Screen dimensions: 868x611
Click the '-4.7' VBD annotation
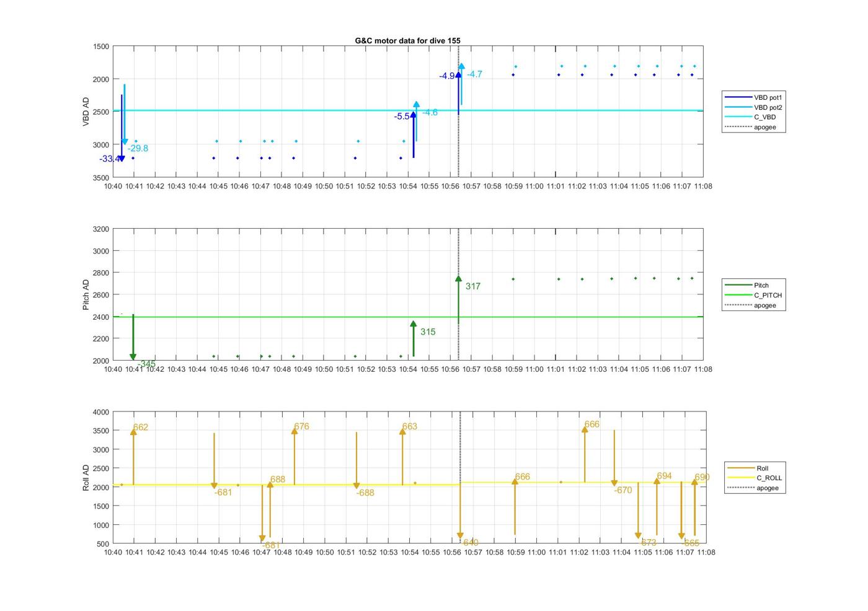click(474, 74)
